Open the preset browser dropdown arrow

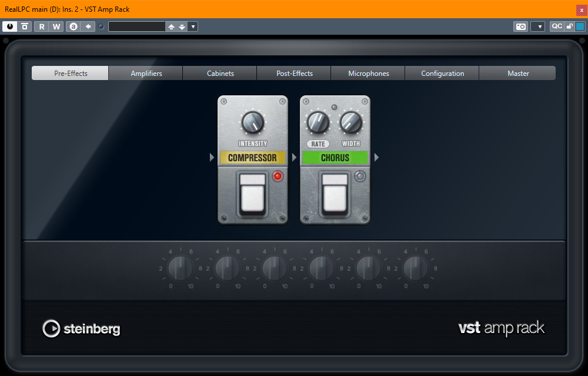click(193, 26)
